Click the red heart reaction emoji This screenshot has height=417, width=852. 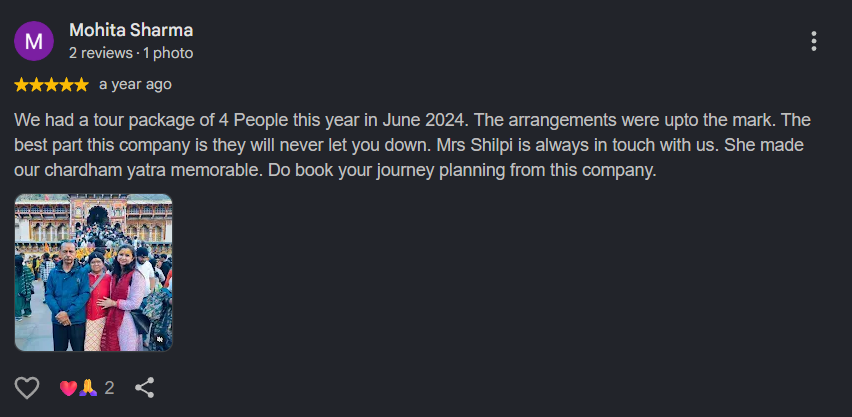(x=68, y=388)
